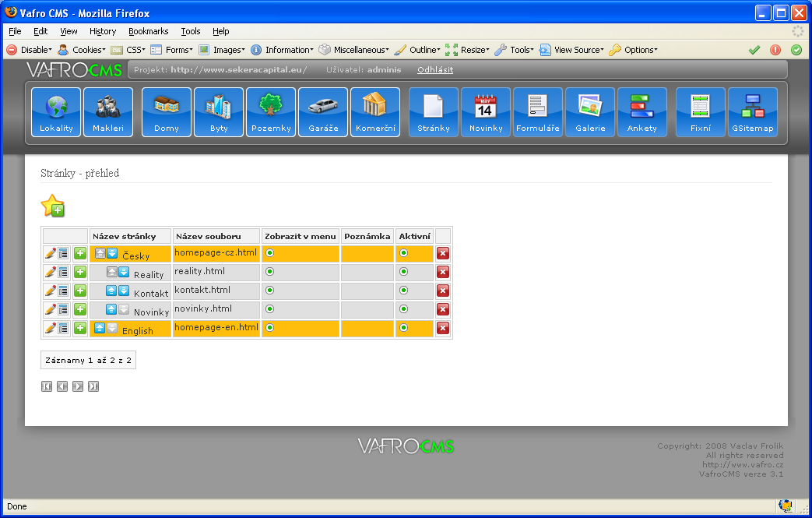Open the Novinky calendar module
The image size is (812, 518).
(x=486, y=112)
